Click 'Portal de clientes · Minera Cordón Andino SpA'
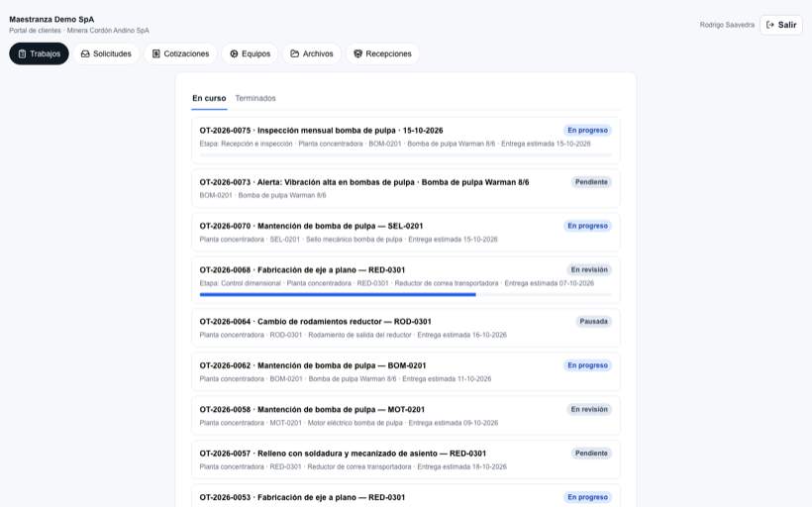 tap(79, 31)
